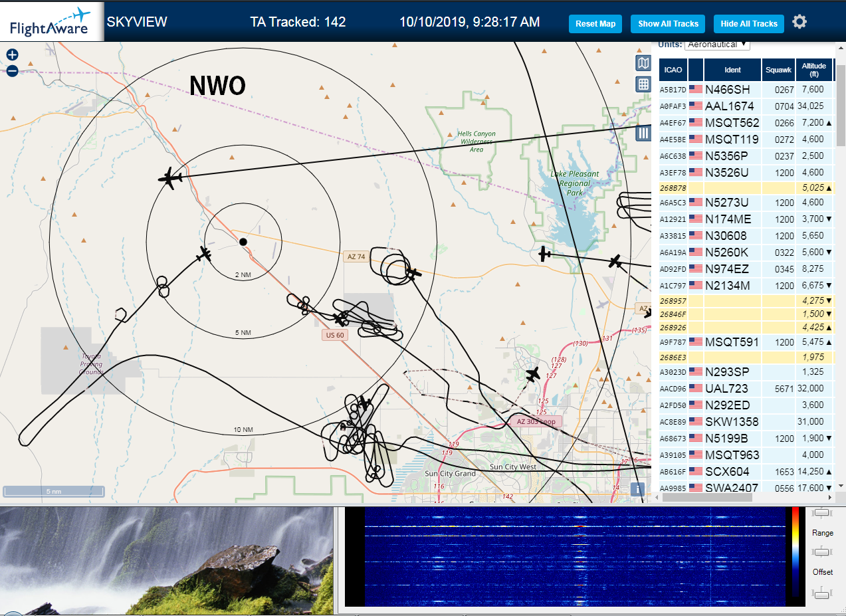Select the N5260K aircraft row
Image resolution: width=846 pixels, height=616 pixels.
(x=746, y=252)
